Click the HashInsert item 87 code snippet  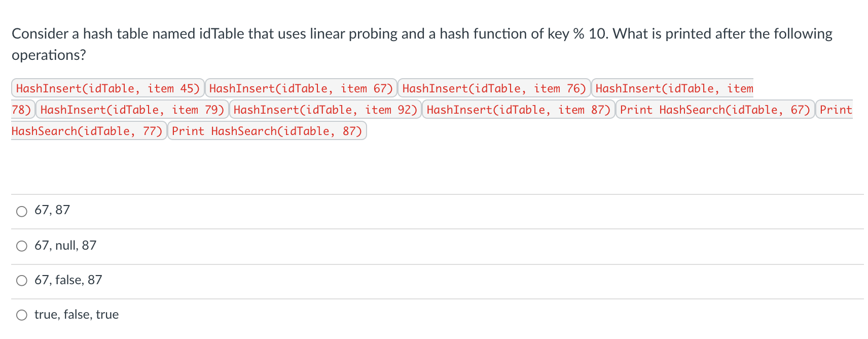tap(519, 110)
